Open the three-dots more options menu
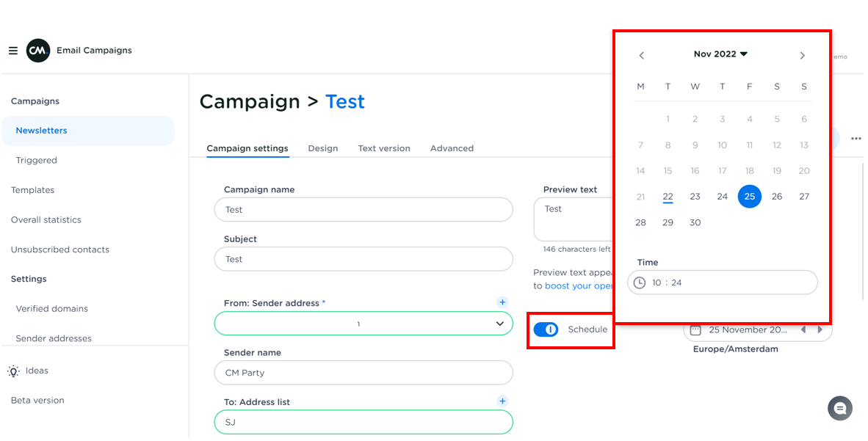Viewport: 868px width, 441px height. click(856, 139)
